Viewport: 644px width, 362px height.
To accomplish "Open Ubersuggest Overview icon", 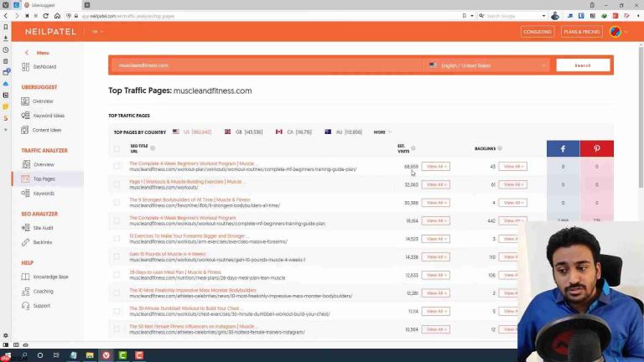I will pyautogui.click(x=25, y=101).
